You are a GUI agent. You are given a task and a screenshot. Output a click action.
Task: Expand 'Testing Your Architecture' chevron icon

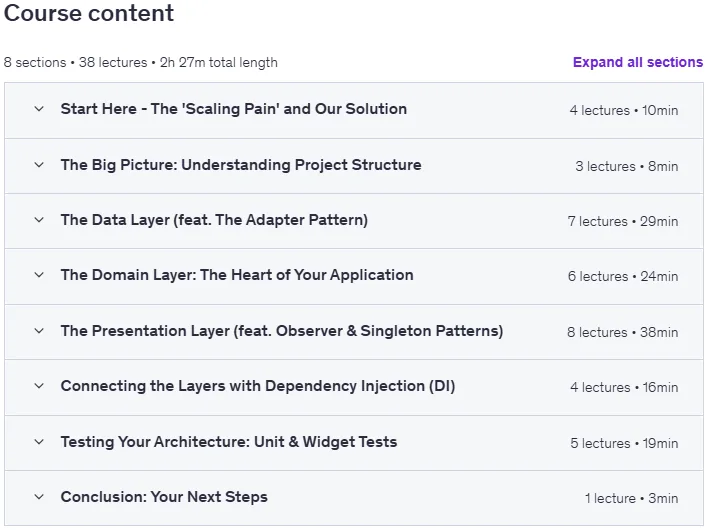[39, 442]
